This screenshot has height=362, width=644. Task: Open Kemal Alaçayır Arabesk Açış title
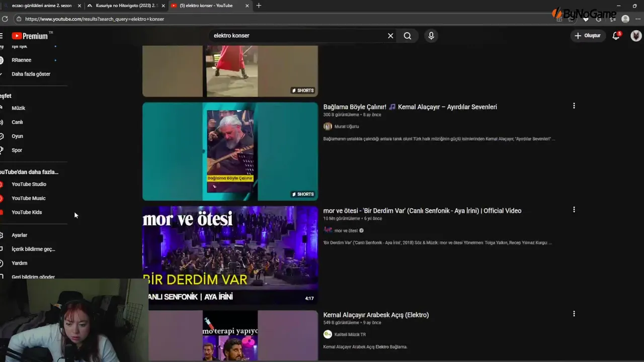click(376, 315)
